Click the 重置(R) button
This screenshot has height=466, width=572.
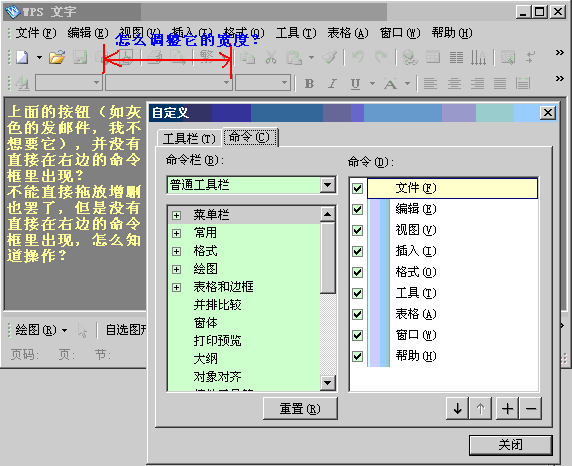[300, 409]
